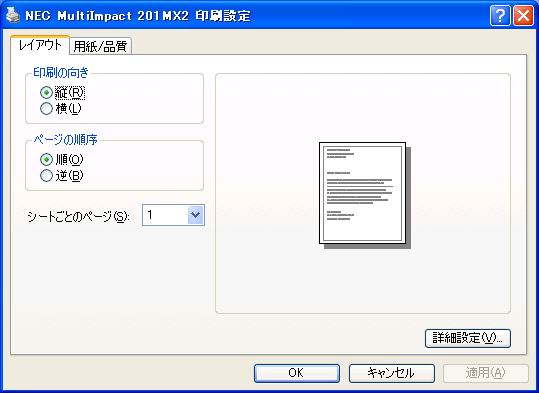Click the ページの順序 group label

(x=65, y=140)
